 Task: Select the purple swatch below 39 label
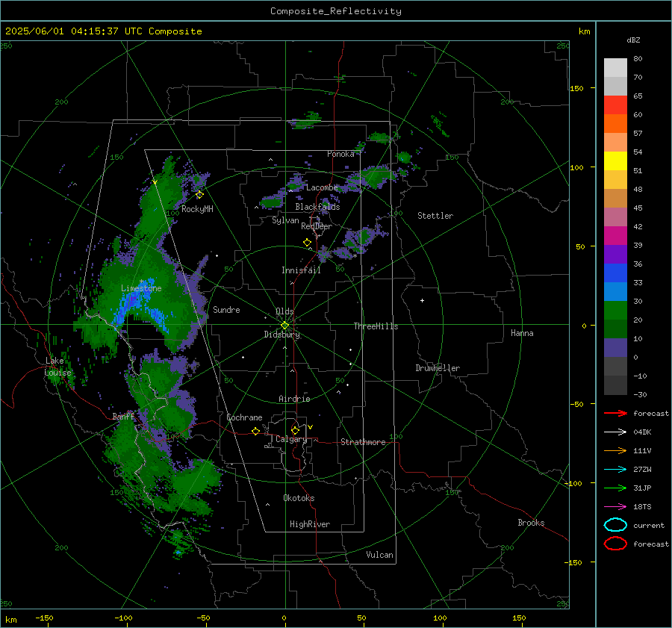pos(615,254)
